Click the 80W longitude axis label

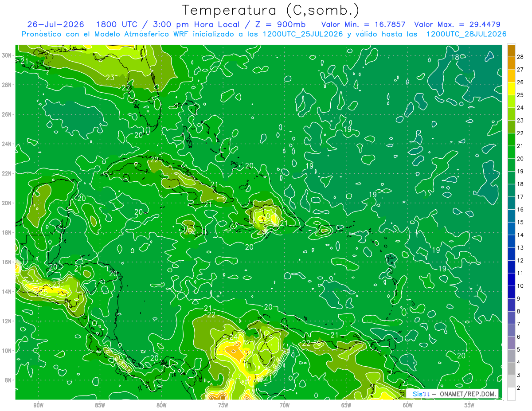pos(161,405)
